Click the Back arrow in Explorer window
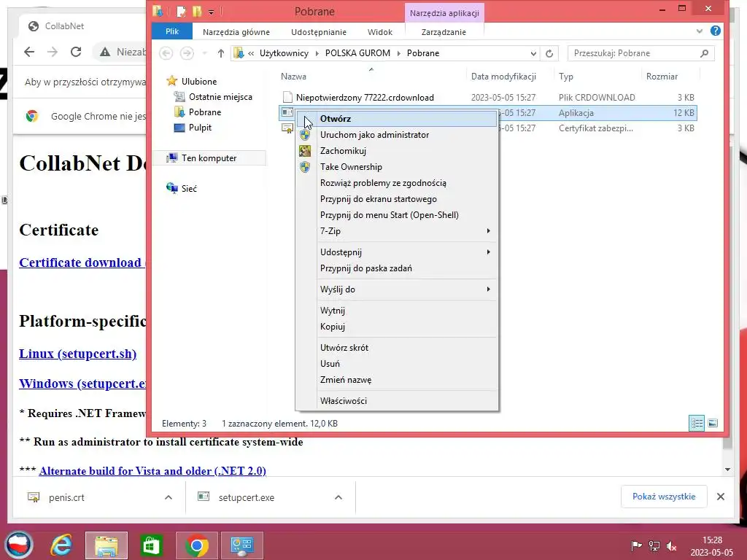747x560 pixels. click(166, 53)
